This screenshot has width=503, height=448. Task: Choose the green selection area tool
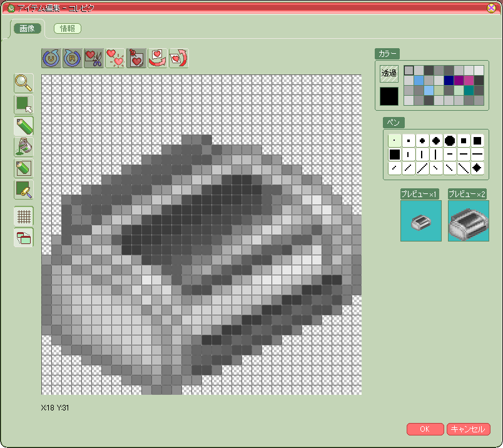(x=24, y=104)
